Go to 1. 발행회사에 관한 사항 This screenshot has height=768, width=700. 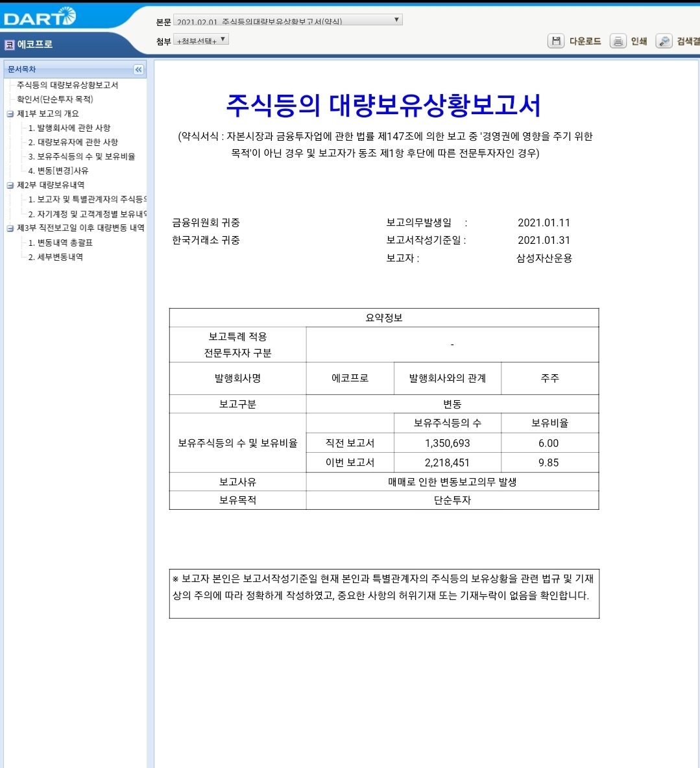[x=69, y=128]
